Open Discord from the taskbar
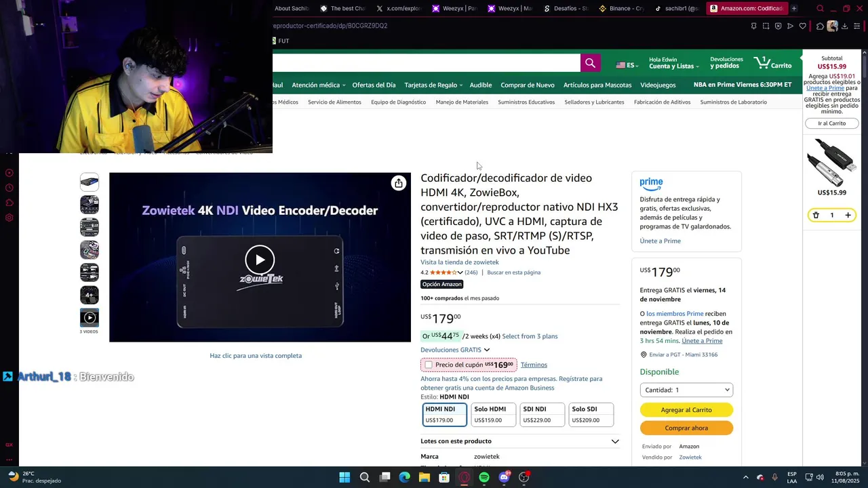 504,477
